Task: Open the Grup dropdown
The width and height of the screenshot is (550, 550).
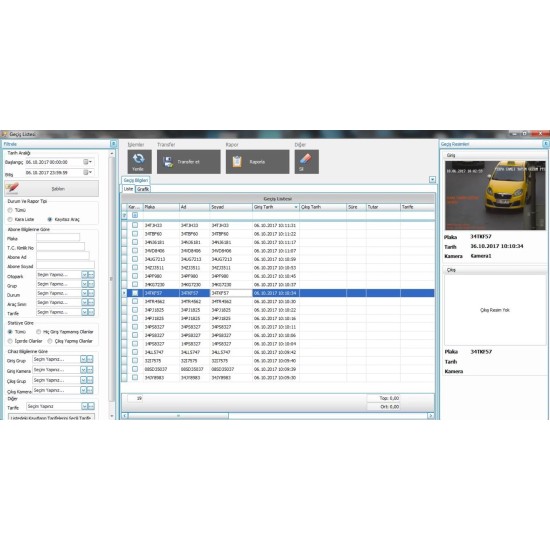Action: click(84, 284)
